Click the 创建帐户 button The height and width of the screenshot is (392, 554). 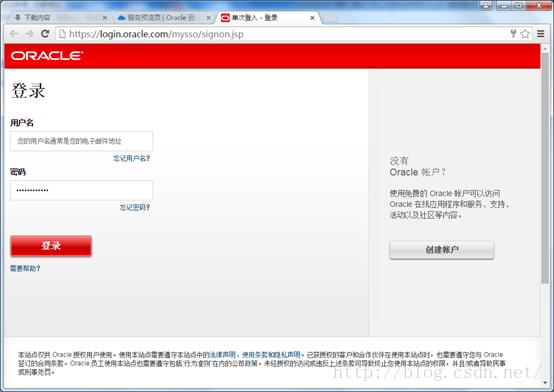coord(442,250)
